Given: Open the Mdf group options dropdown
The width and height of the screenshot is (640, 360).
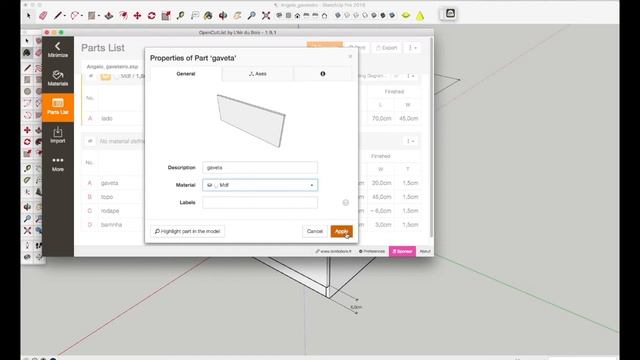Looking at the screenshot, I should coord(410,76).
